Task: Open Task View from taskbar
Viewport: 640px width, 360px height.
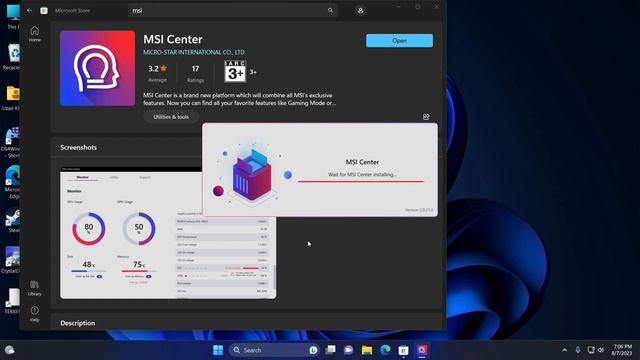Action: (x=330, y=350)
